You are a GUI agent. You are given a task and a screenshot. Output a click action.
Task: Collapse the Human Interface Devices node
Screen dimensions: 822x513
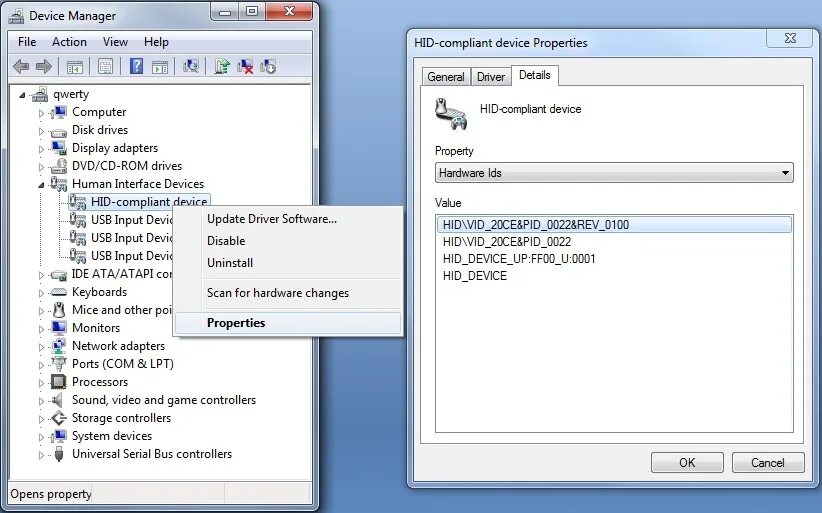click(x=41, y=184)
